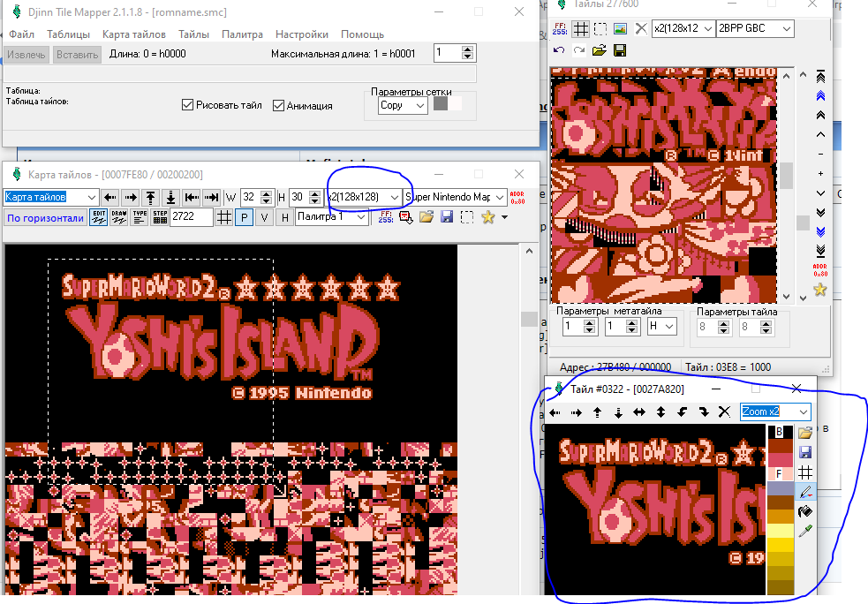Screen dimensions: 868x604
Task: Click the map height H field
Action: [x=299, y=197]
